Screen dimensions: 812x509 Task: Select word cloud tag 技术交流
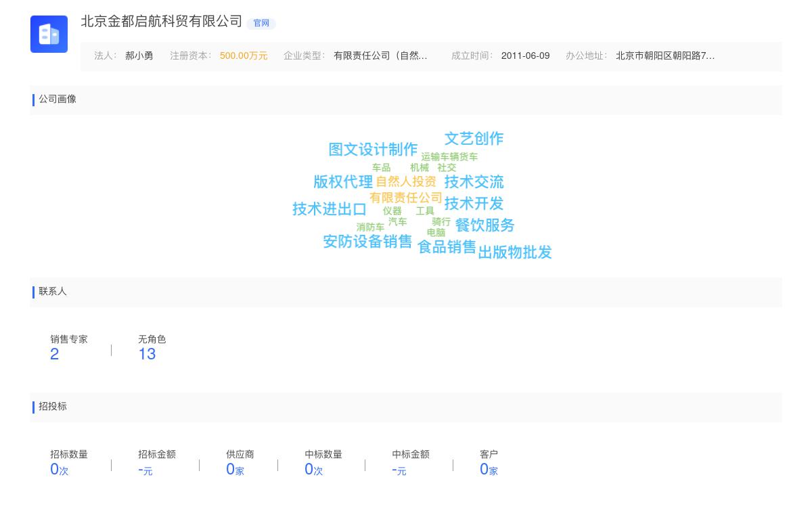(x=474, y=182)
